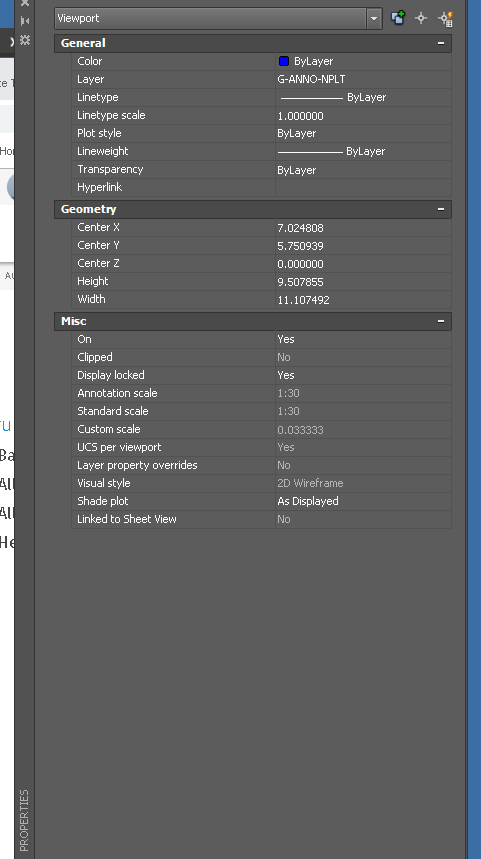Screen dimensions: 481x859
Task: Click the Annotation scale value 1:30
Action: pos(288,393)
